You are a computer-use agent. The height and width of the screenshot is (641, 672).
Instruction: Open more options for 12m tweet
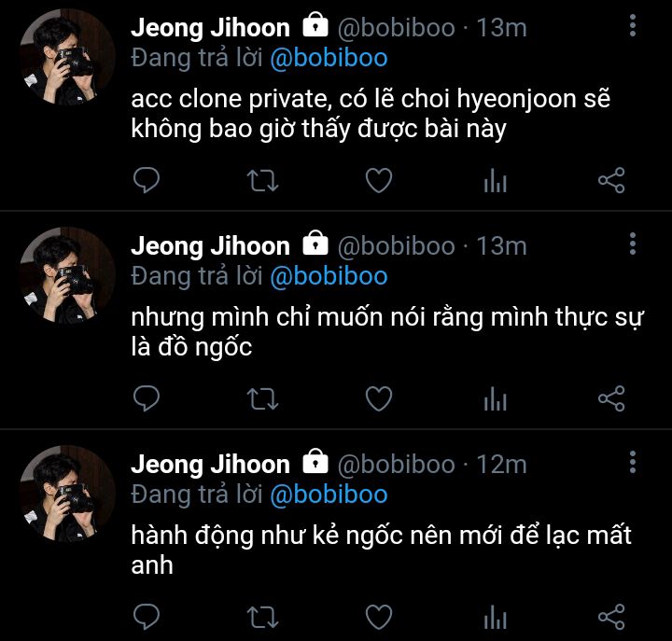[633, 463]
